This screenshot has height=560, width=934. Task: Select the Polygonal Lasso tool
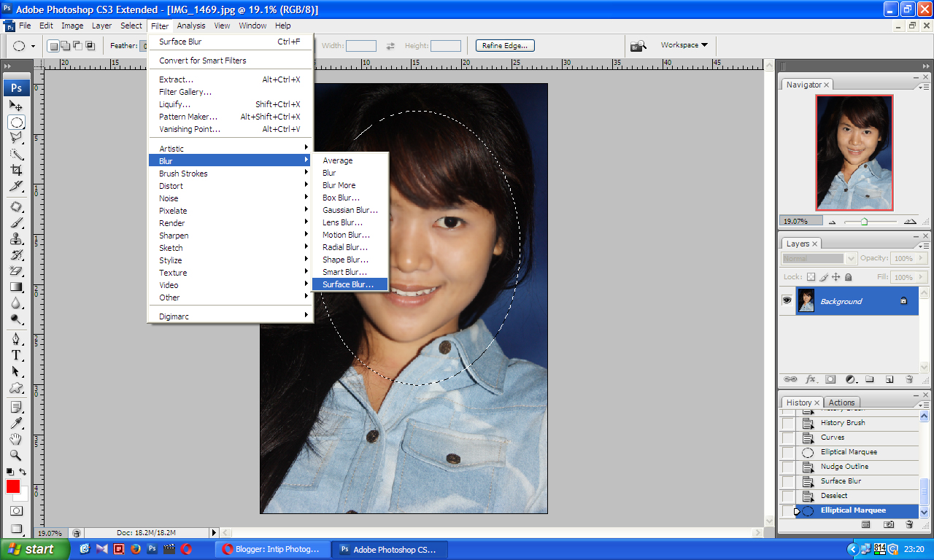[x=16, y=137]
